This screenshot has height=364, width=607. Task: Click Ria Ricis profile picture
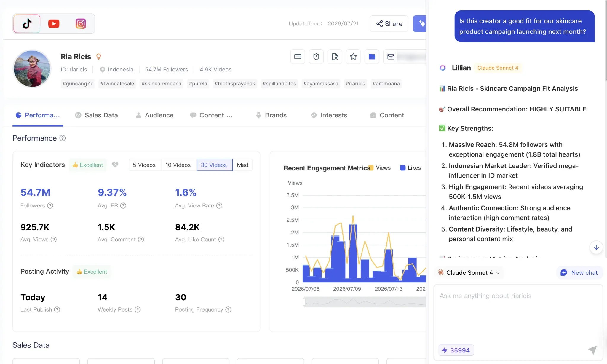32,68
